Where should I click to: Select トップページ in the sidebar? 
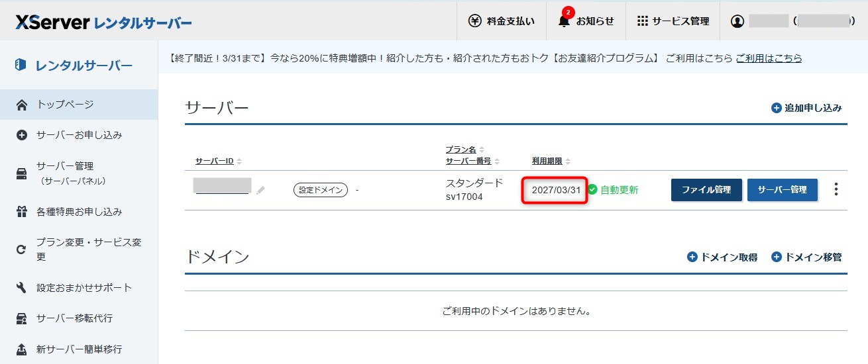point(65,105)
